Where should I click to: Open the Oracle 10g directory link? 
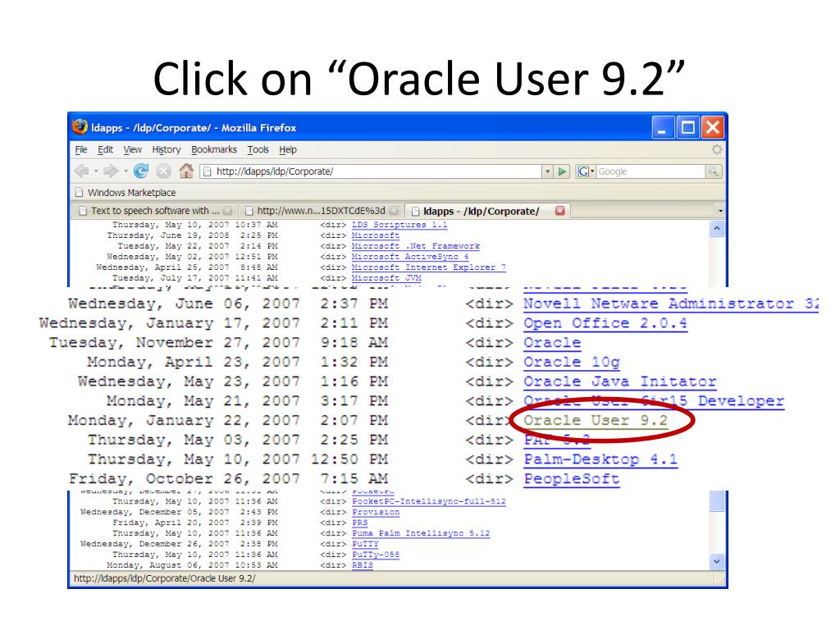pyautogui.click(x=572, y=362)
